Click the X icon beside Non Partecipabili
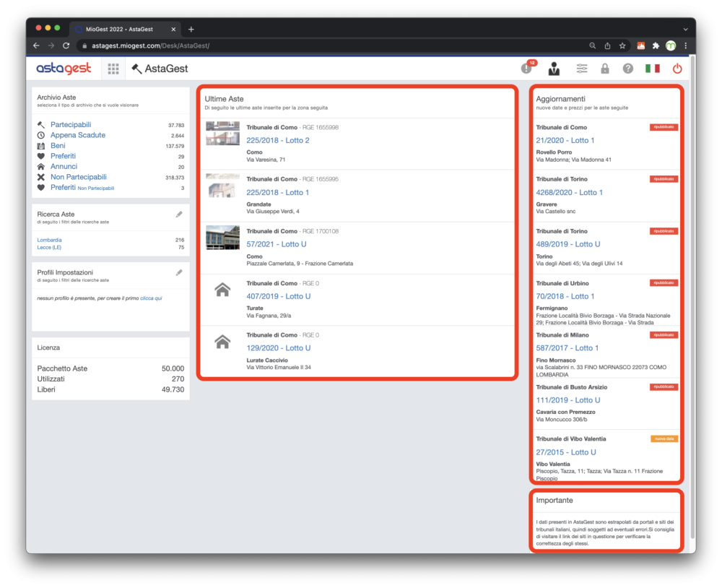The image size is (722, 588). pyautogui.click(x=41, y=178)
